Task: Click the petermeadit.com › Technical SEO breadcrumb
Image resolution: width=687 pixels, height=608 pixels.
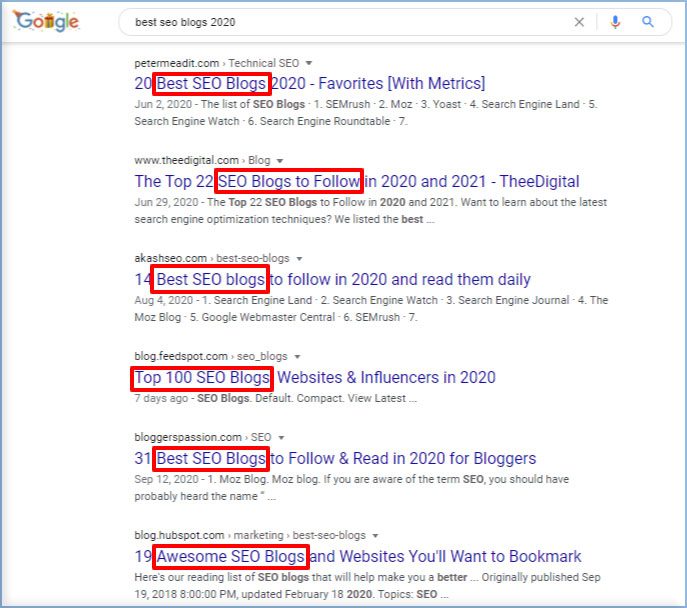Action: click(x=216, y=63)
